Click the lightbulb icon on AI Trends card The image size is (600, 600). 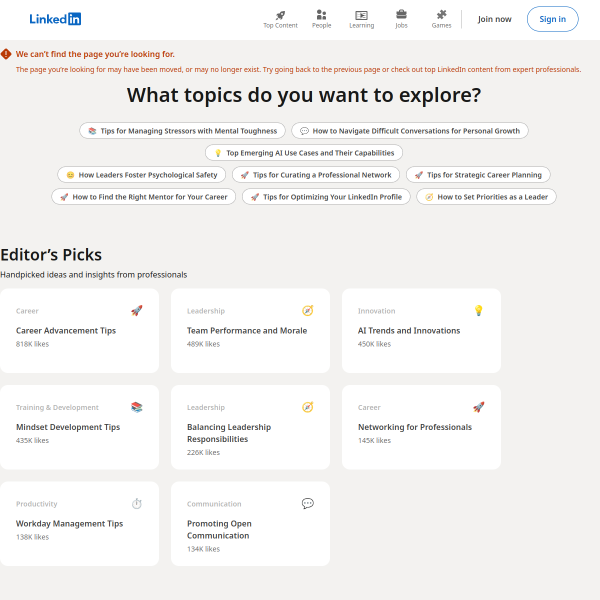tap(478, 311)
